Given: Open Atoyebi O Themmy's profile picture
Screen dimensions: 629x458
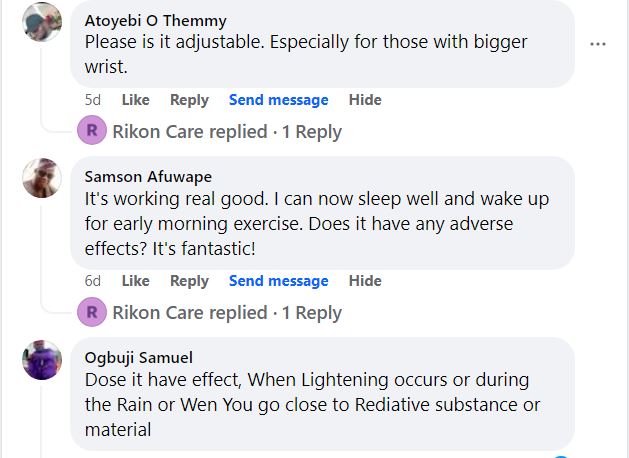Looking at the screenshot, I should pos(42,22).
